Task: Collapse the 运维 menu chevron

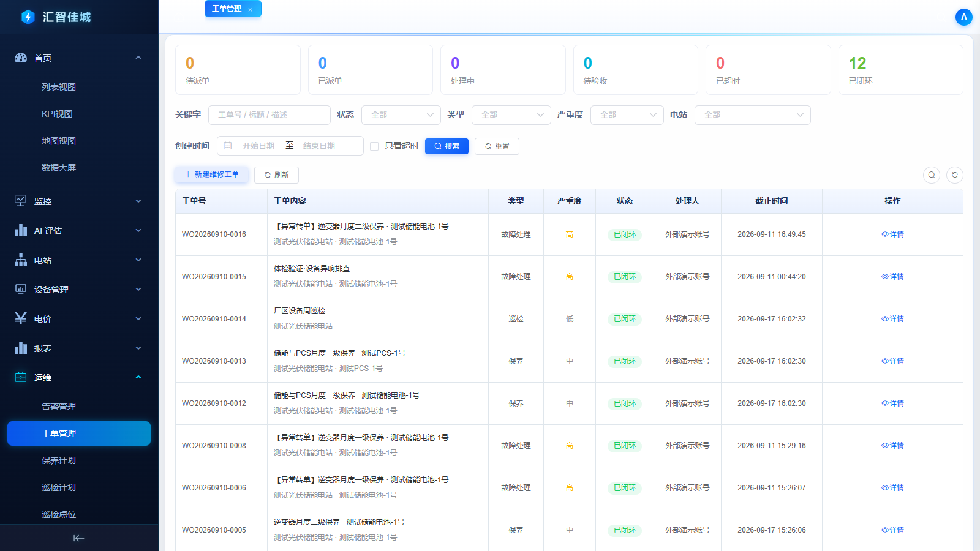Action: point(138,377)
